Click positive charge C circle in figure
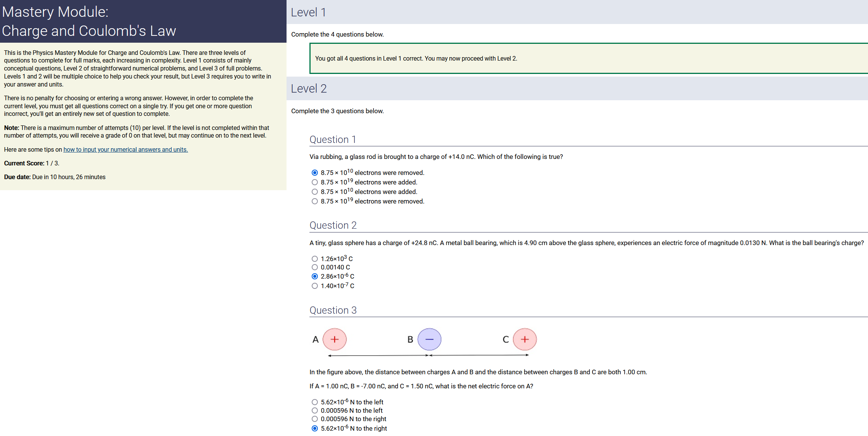 click(x=525, y=339)
